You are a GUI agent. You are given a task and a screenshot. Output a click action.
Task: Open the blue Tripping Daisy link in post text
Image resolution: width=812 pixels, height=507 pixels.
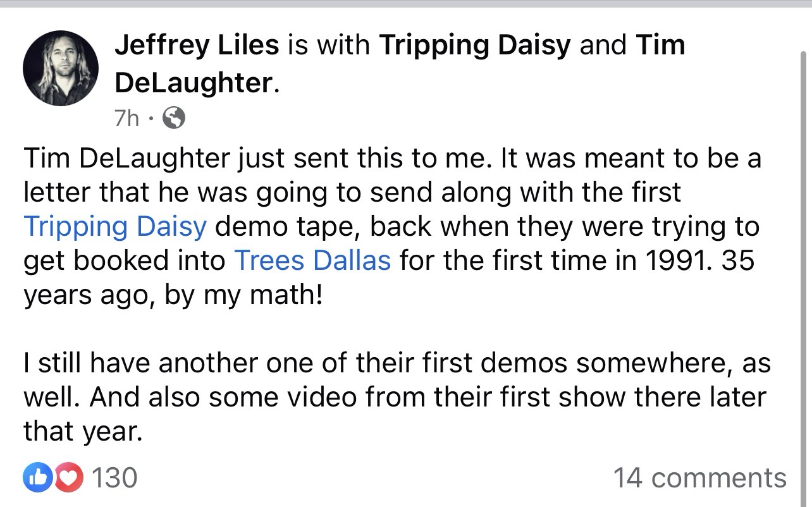tap(115, 227)
